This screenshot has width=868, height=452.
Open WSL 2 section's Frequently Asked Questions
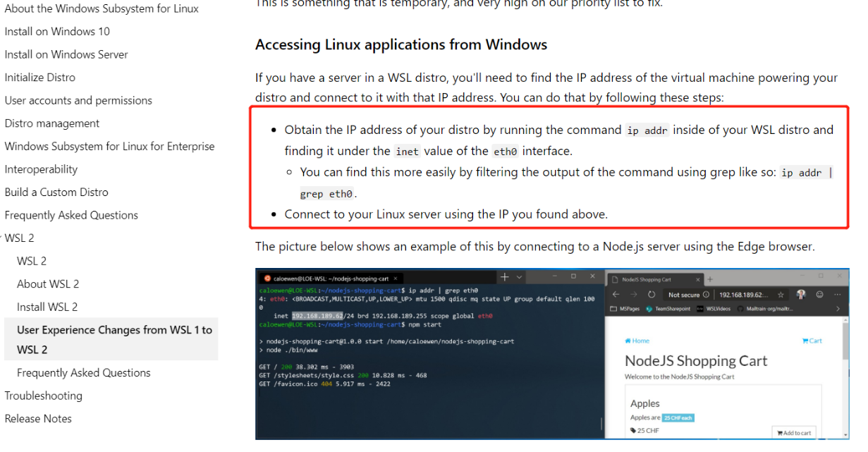pyautogui.click(x=84, y=372)
